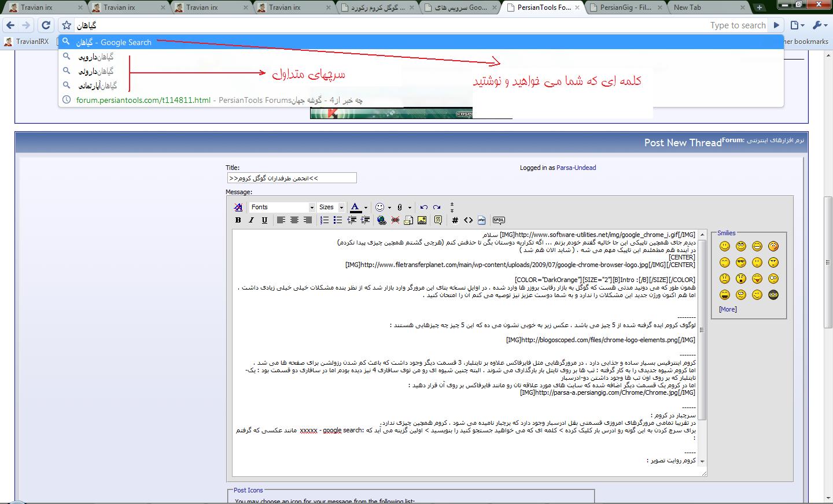833x504 pixels.
Task: Choose the گیاهان آپارتمانی suggestion
Action: click(x=421, y=86)
